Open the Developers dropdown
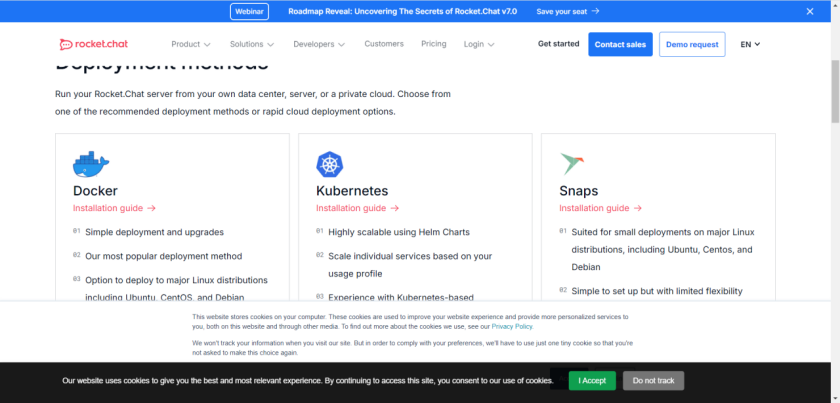Viewport: 840px width, 403px height. point(319,44)
